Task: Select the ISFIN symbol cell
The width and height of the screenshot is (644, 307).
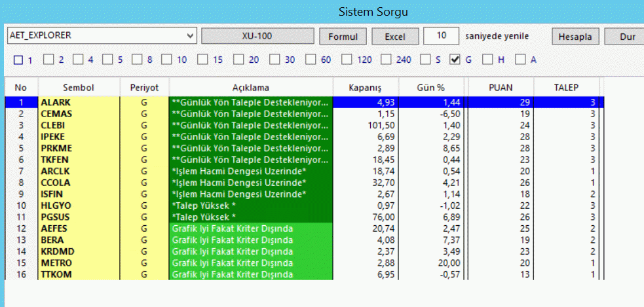Action: click(x=79, y=194)
